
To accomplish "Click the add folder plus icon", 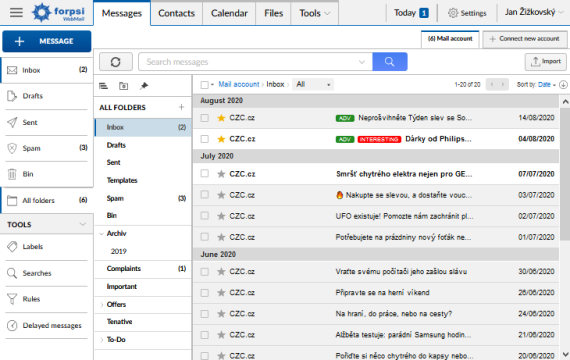I will pos(181,107).
